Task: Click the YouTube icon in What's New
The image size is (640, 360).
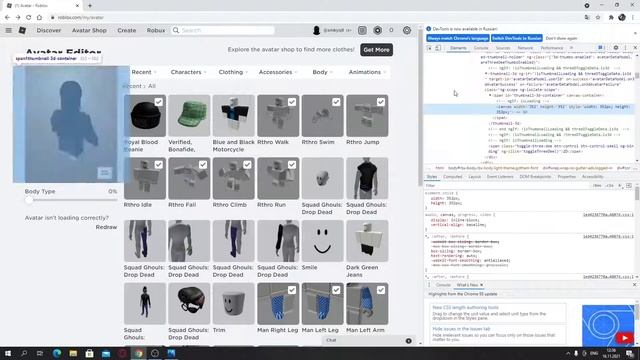Action: [x=624, y=338]
